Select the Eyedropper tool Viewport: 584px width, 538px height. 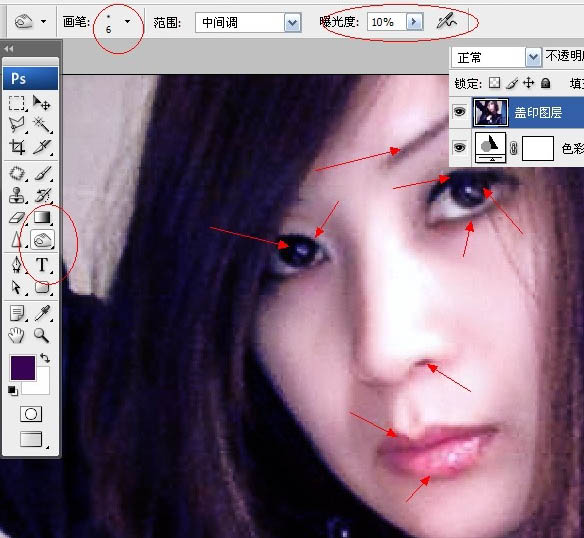(x=42, y=313)
